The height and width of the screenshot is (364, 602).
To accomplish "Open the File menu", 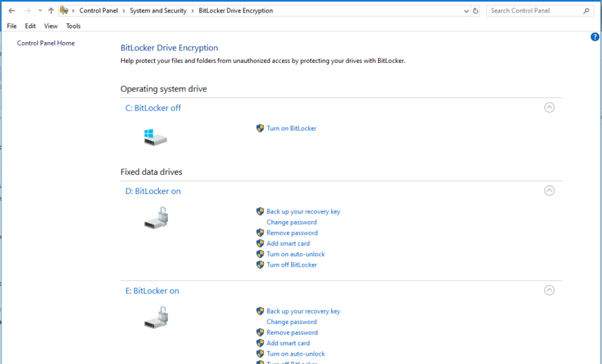I will click(11, 26).
